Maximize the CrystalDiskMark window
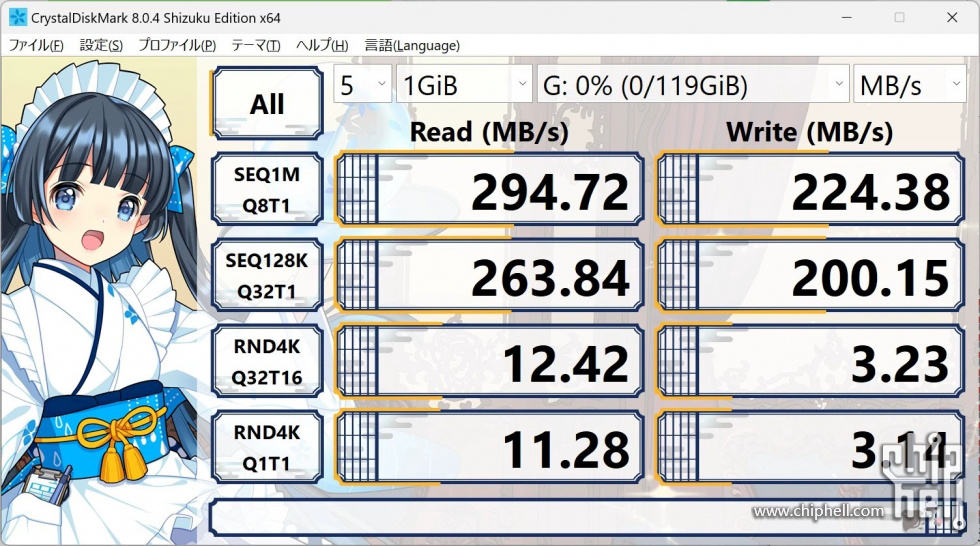The height and width of the screenshot is (546, 980). click(x=899, y=17)
